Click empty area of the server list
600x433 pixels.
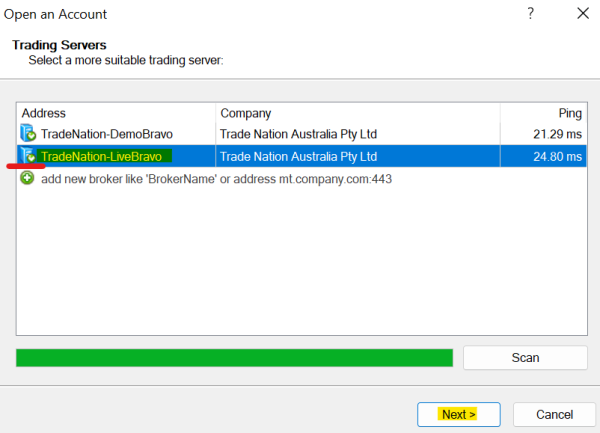click(302, 260)
